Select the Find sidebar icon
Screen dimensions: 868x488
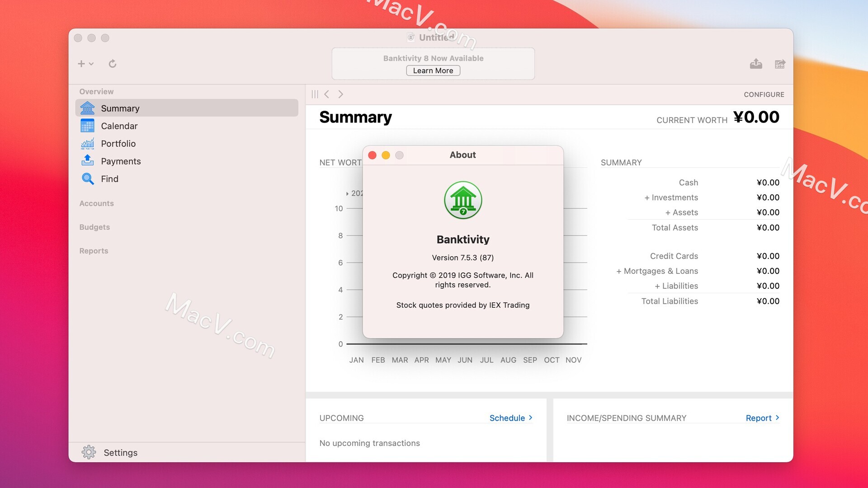[x=88, y=179]
